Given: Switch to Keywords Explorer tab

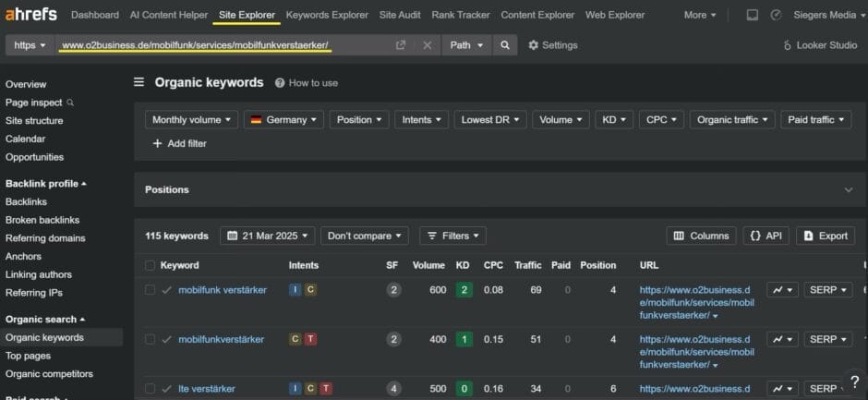Looking at the screenshot, I should tap(327, 15).
